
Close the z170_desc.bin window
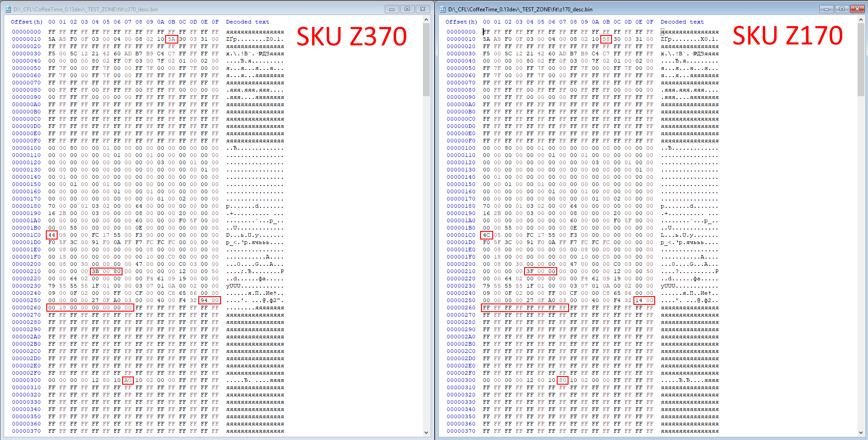[857, 9]
